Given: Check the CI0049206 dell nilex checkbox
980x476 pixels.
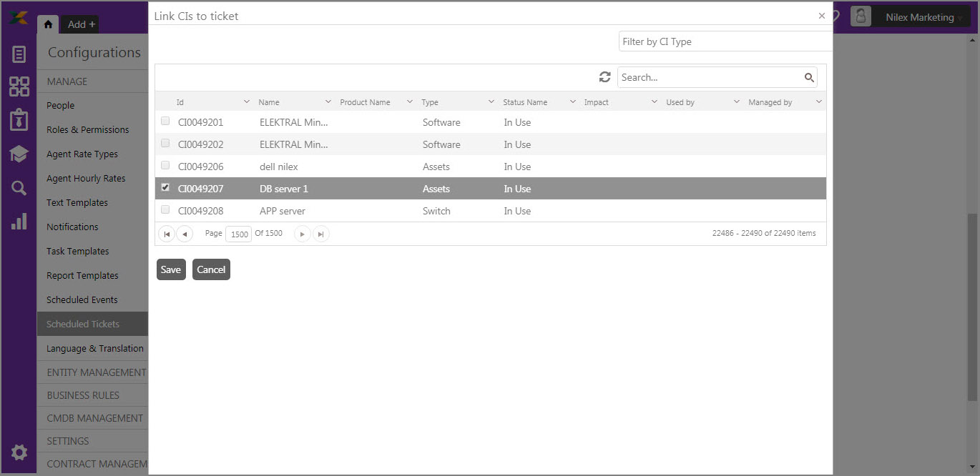Looking at the screenshot, I should pos(165,165).
